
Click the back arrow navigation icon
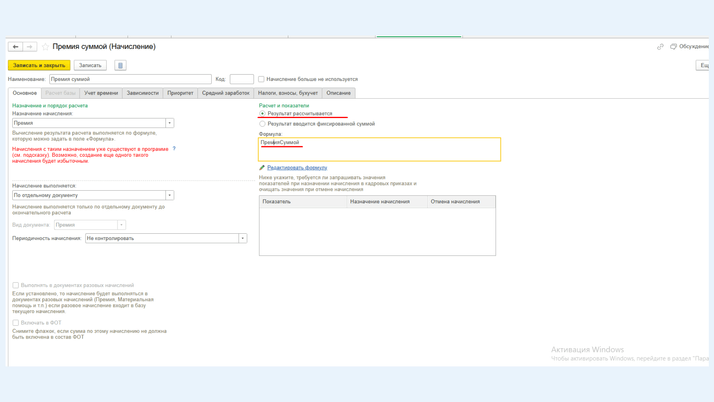(x=15, y=47)
